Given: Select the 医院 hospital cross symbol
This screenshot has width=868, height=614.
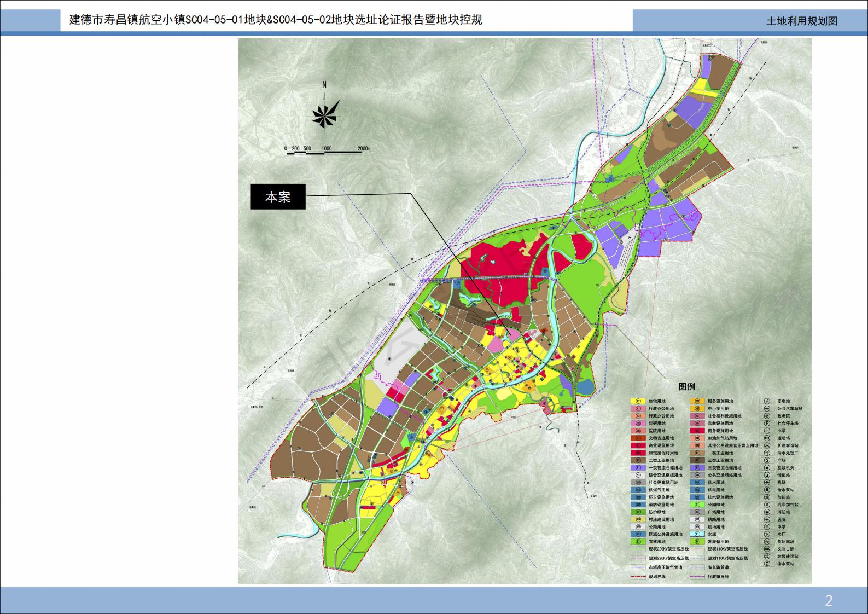Looking at the screenshot, I should 767,519.
